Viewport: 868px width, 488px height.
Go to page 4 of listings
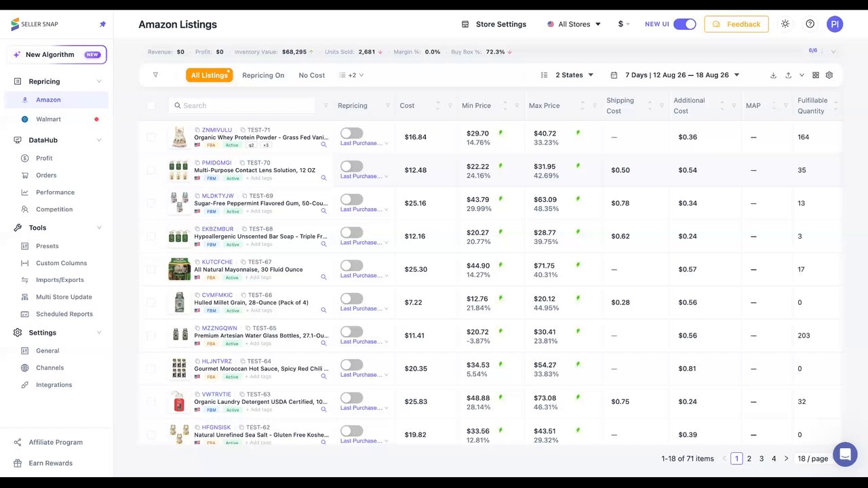pos(774,459)
